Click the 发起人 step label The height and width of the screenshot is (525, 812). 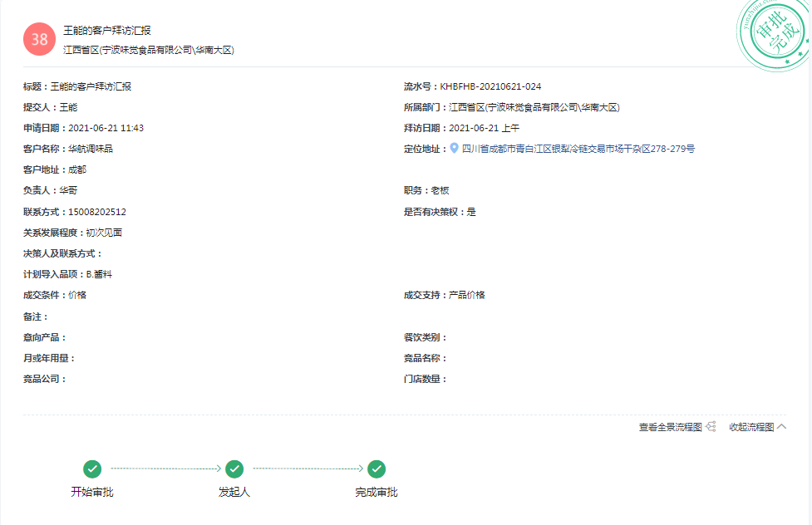click(x=234, y=492)
